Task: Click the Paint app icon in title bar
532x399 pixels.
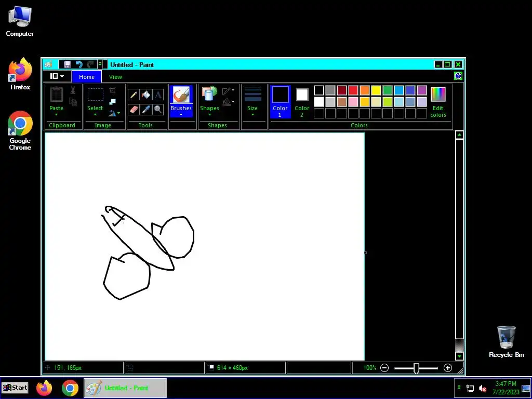Action: click(48, 64)
